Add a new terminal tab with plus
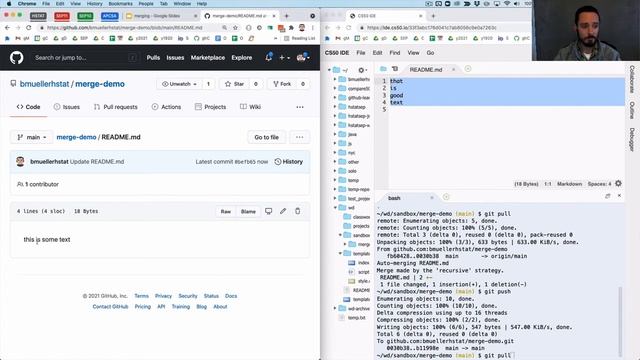Image resolution: width=640 pixels, height=360 pixels. 446,197
